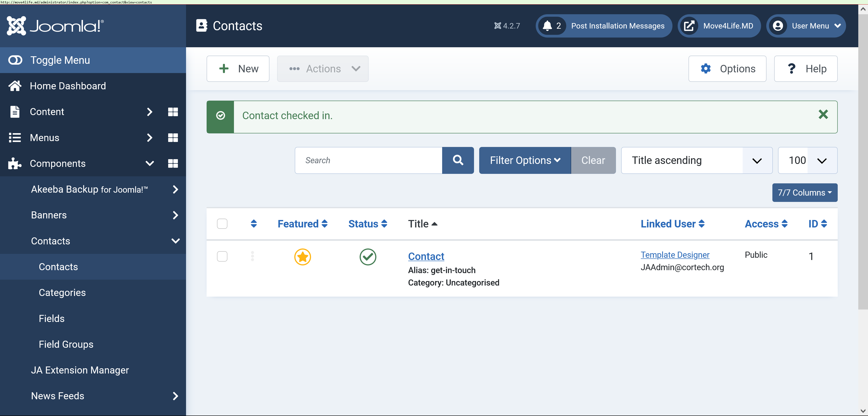Click the published status checkmark icon

[368, 257]
